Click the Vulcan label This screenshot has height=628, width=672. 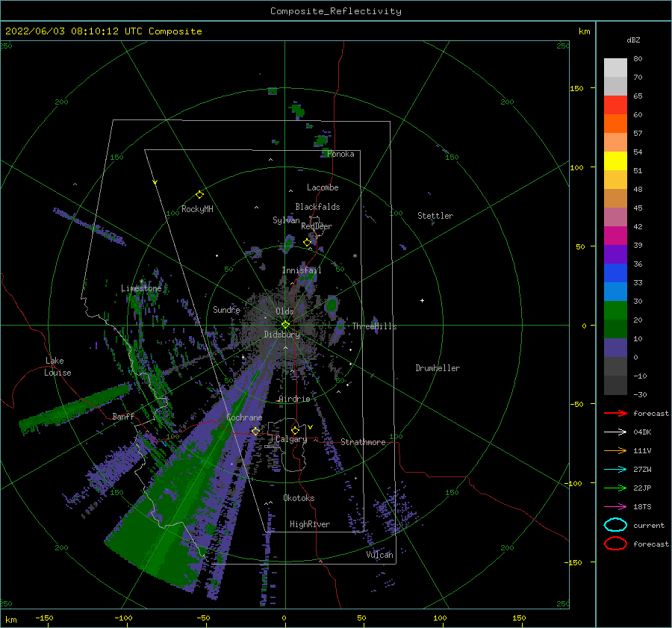tap(380, 555)
